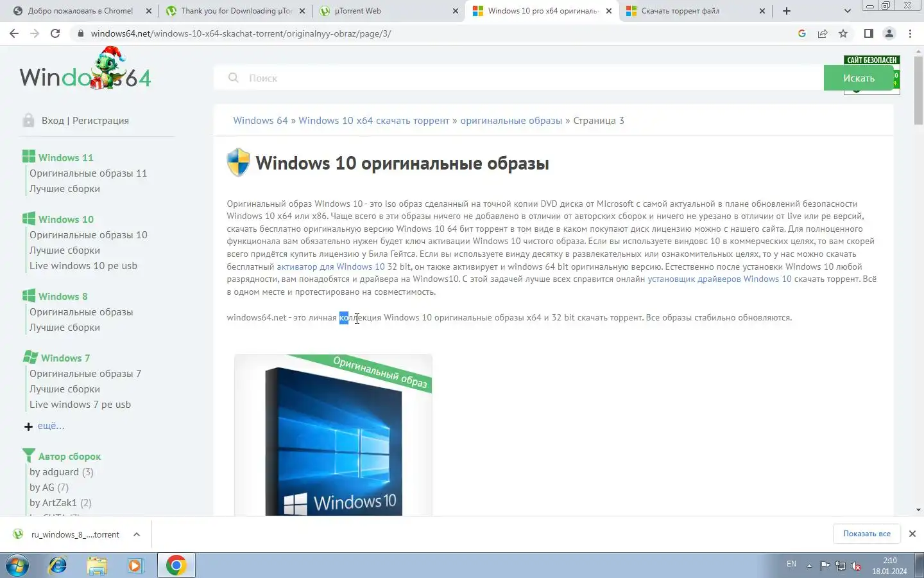Show hidden tray icons arrow

click(x=809, y=566)
